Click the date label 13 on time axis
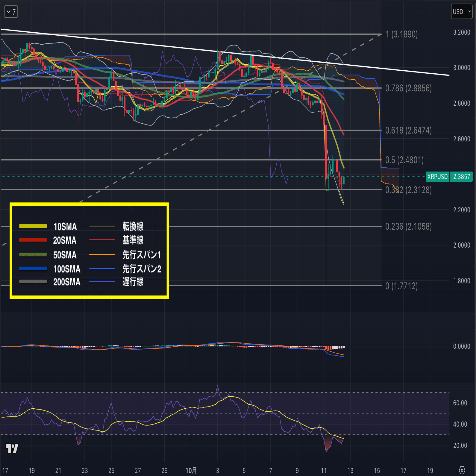Image resolution: width=476 pixels, height=476 pixels. click(350, 471)
